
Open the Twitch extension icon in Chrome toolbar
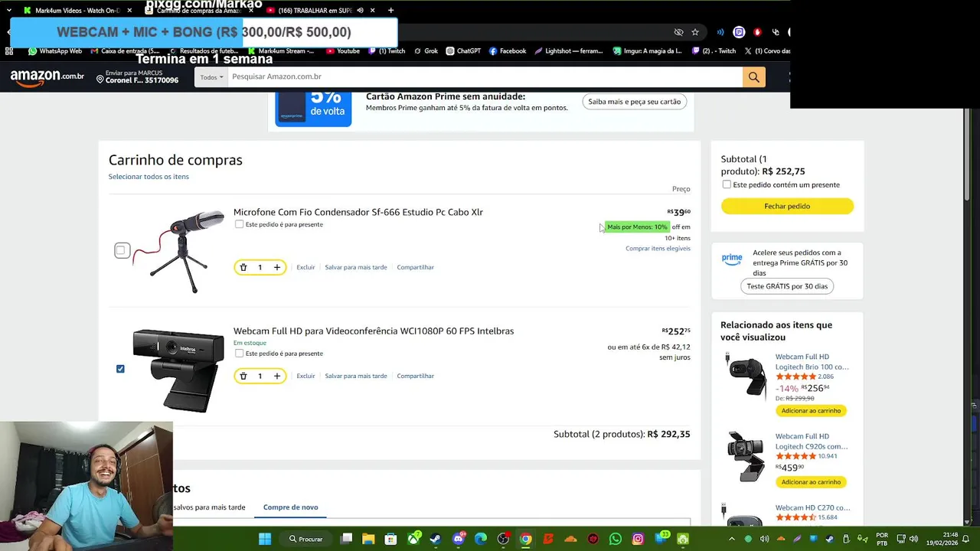point(739,32)
